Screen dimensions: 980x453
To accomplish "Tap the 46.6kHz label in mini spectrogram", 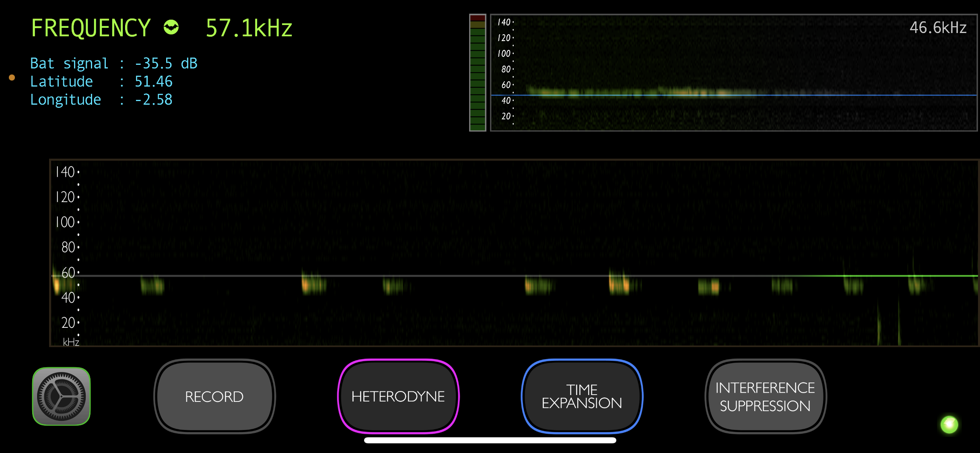I will pyautogui.click(x=938, y=28).
